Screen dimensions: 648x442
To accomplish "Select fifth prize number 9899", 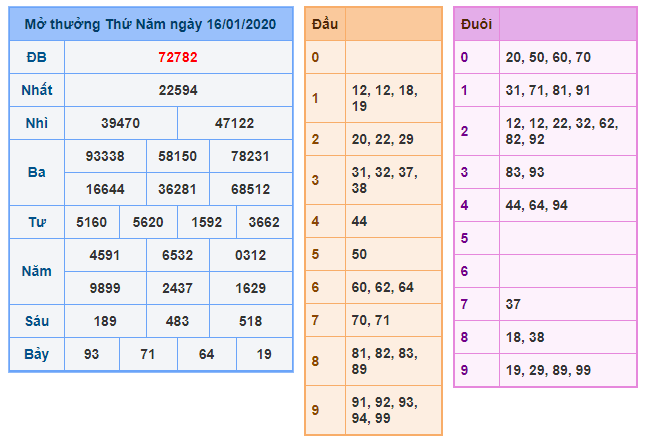I will (x=105, y=288).
